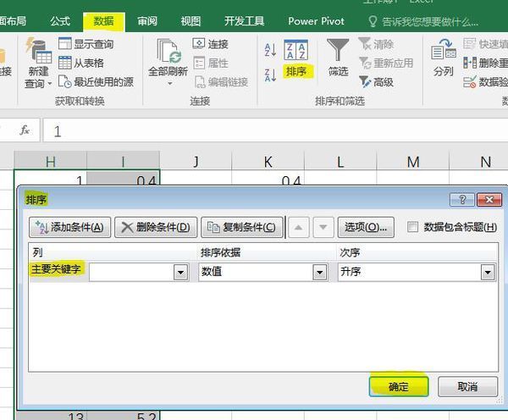Click the 连接 connections button
The image size is (508, 420).
pos(211,44)
